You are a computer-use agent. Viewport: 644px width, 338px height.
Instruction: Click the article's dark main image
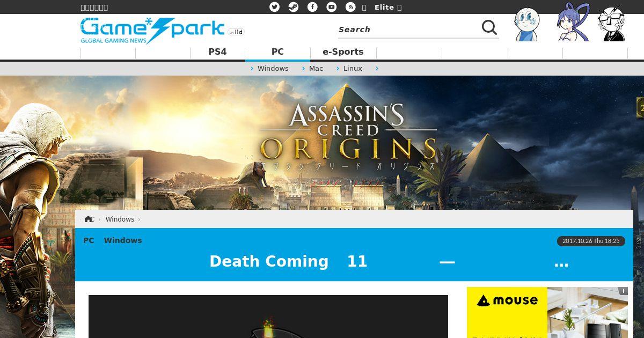268,317
